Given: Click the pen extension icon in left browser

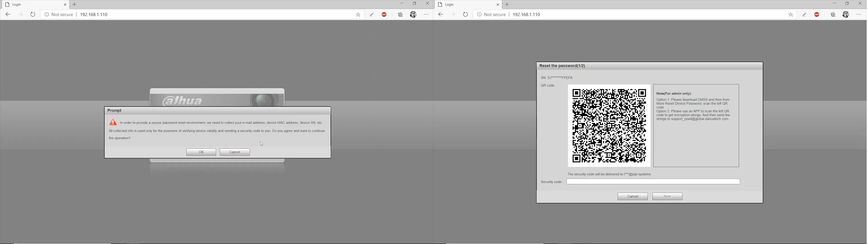Looking at the screenshot, I should [x=372, y=14].
